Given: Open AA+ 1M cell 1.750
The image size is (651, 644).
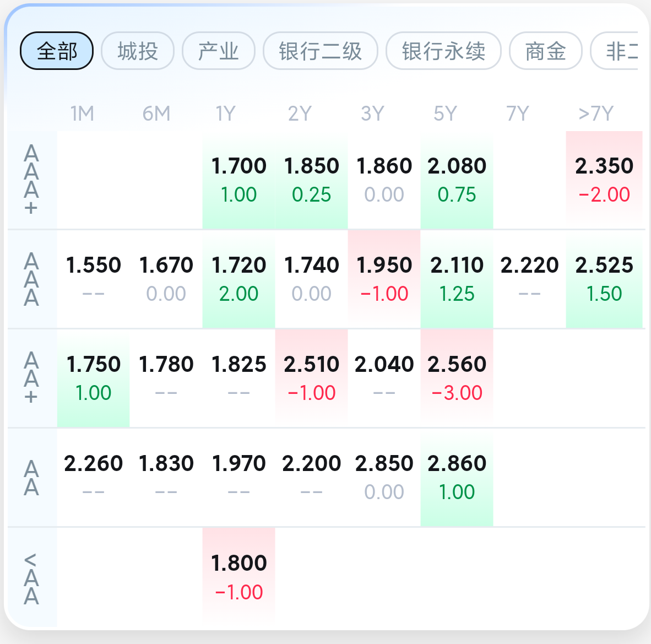Looking at the screenshot, I should 93,378.
